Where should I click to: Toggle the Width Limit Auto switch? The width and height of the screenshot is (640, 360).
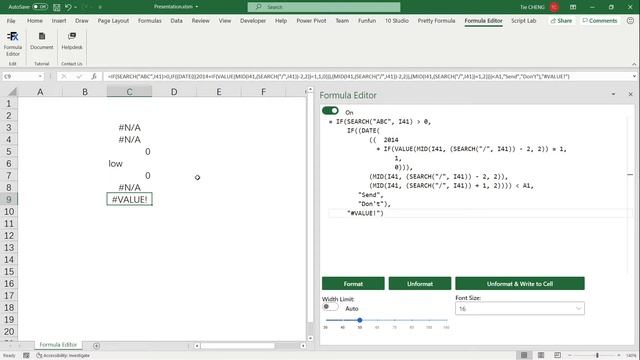click(x=330, y=307)
